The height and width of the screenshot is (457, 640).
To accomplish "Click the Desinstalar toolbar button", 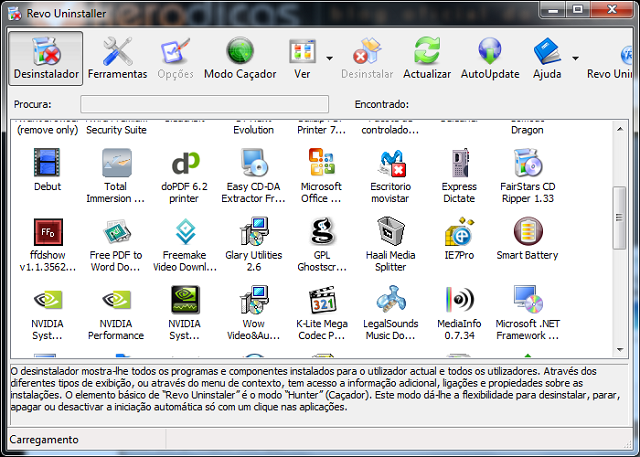I will 367,58.
